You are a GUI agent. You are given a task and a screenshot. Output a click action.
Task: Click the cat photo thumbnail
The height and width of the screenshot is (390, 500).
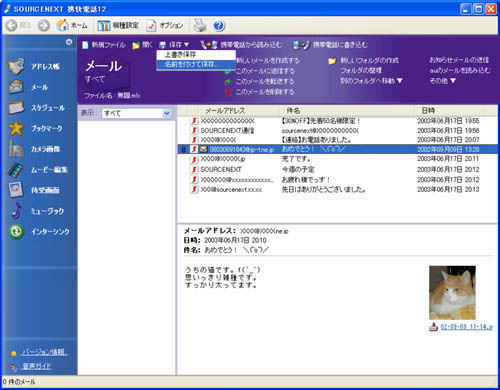[452, 293]
